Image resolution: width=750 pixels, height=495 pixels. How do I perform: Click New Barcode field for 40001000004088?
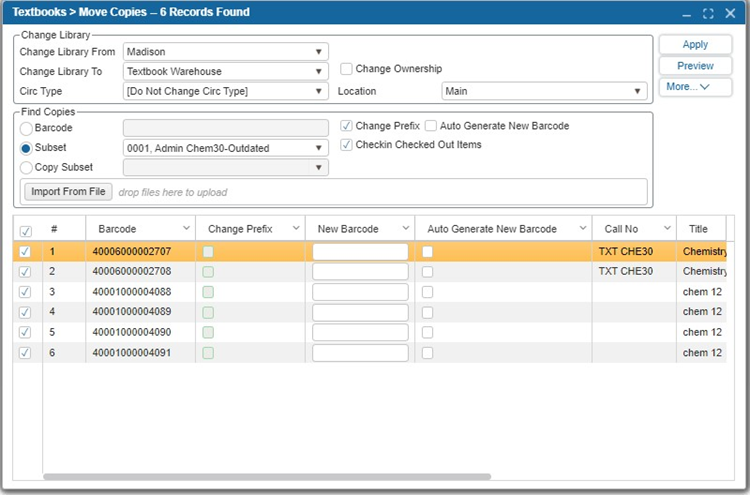tap(360, 292)
